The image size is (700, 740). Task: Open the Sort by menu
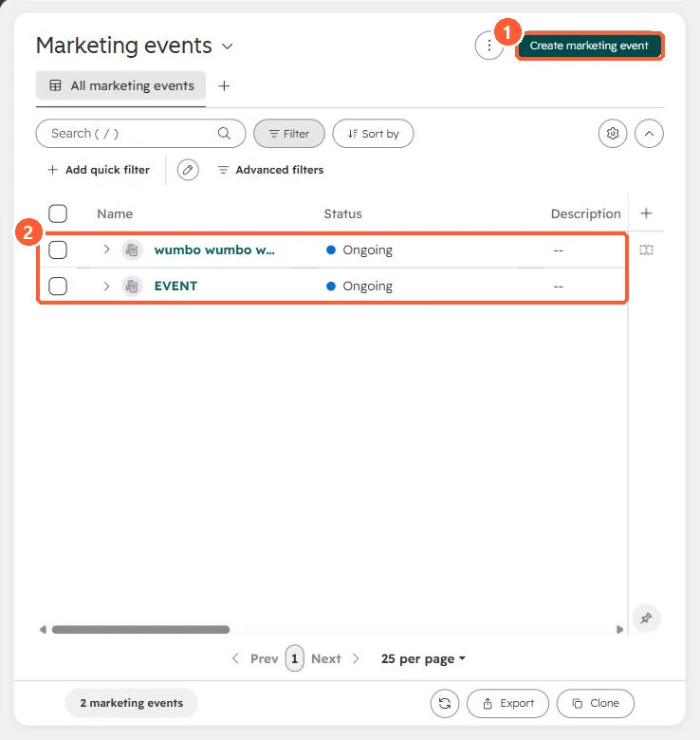(x=373, y=134)
